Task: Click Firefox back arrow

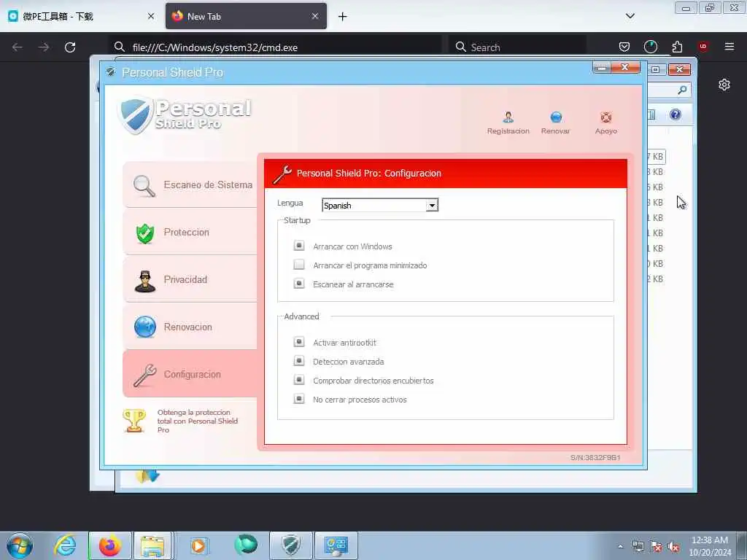Action: click(18, 47)
